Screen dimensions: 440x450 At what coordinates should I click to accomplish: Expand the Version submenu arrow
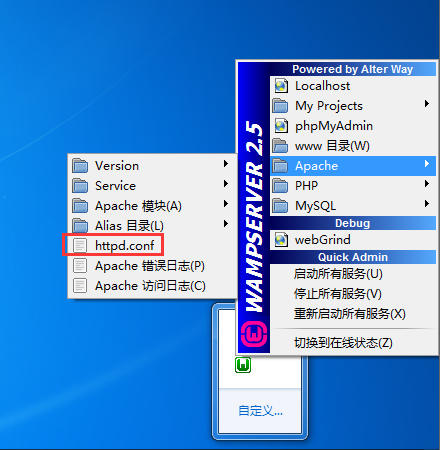pos(226,163)
